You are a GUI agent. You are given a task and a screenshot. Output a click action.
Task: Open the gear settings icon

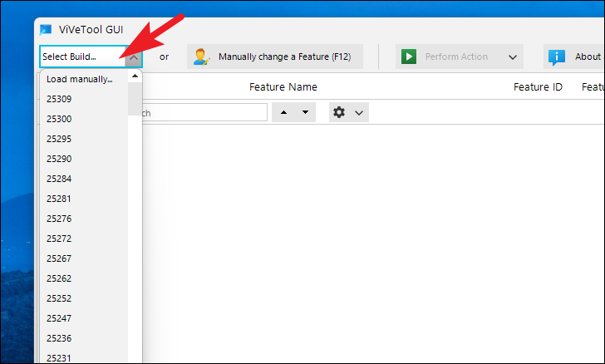pyautogui.click(x=339, y=113)
